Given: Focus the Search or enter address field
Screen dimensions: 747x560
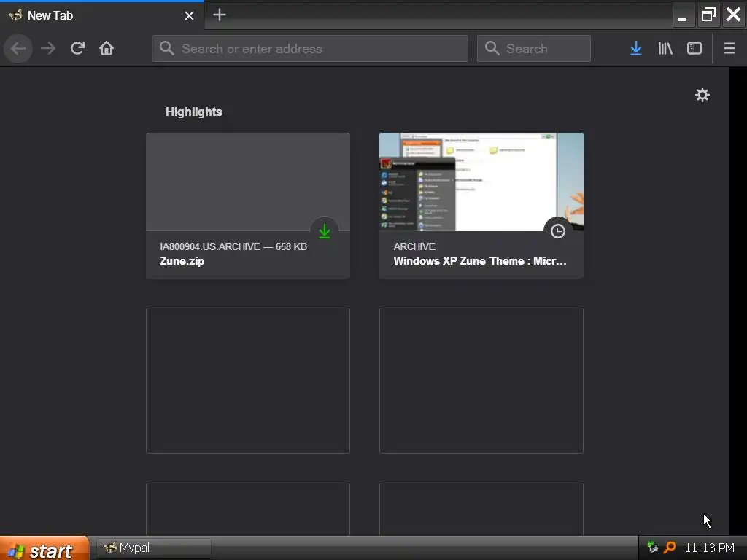Looking at the screenshot, I should pos(309,48).
